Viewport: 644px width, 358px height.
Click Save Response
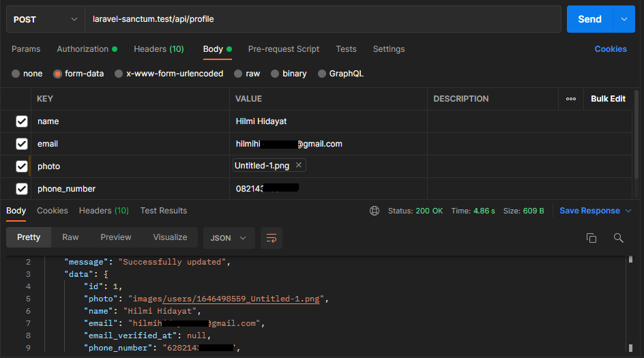[x=589, y=211]
